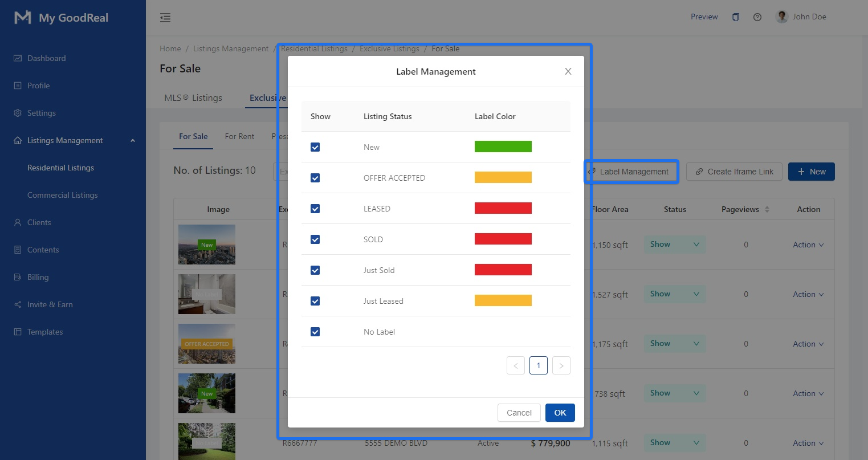Open the first listing's Action dropdown
868x460 pixels.
(x=808, y=245)
